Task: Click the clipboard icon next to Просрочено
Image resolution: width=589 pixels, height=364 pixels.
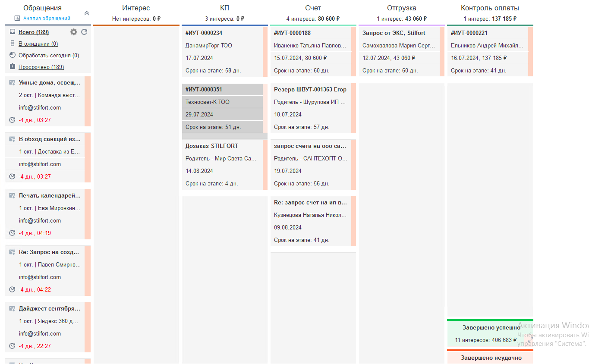Action: click(13, 67)
